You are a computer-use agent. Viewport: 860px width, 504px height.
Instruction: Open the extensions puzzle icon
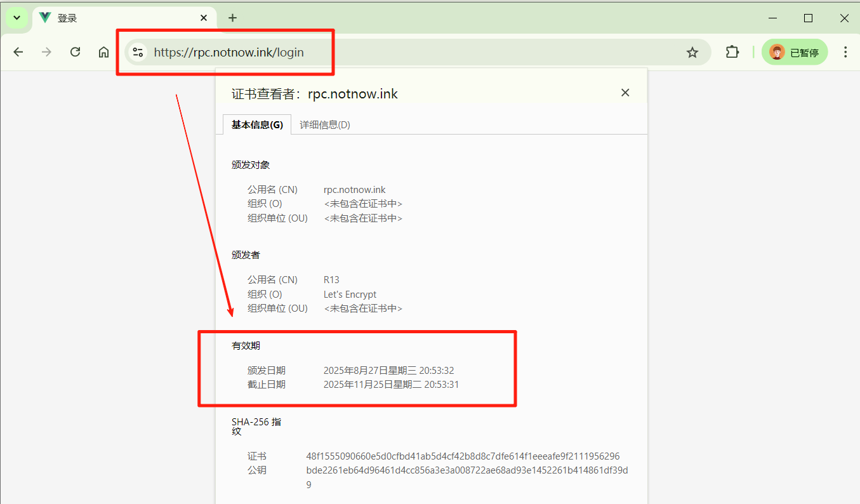pos(732,52)
